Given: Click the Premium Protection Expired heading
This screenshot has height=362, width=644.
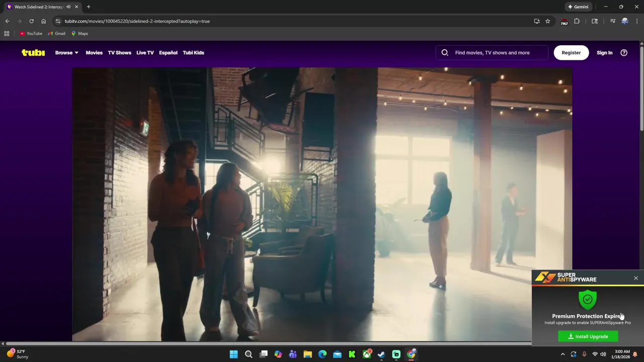Looking at the screenshot, I should [587, 316].
